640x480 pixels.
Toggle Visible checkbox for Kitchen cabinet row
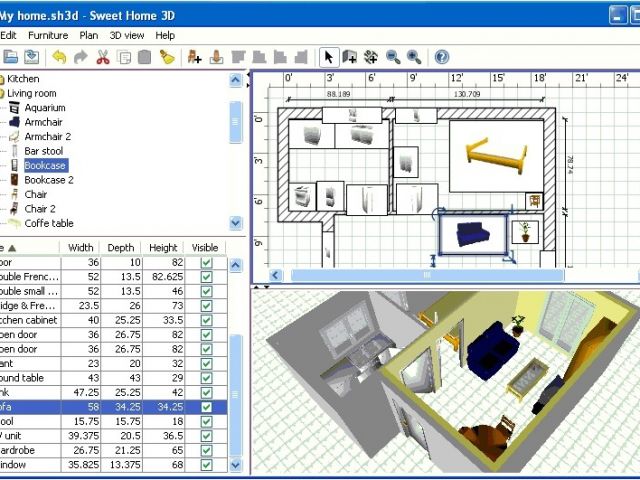click(206, 320)
